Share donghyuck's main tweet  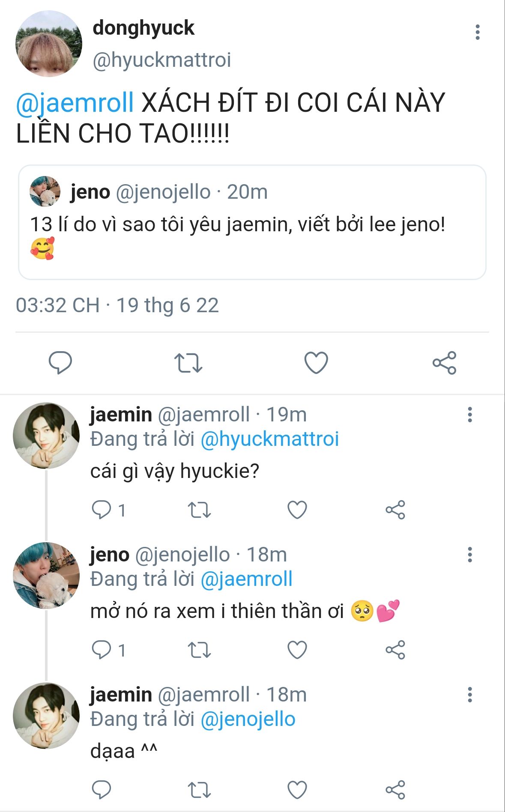pyautogui.click(x=444, y=363)
